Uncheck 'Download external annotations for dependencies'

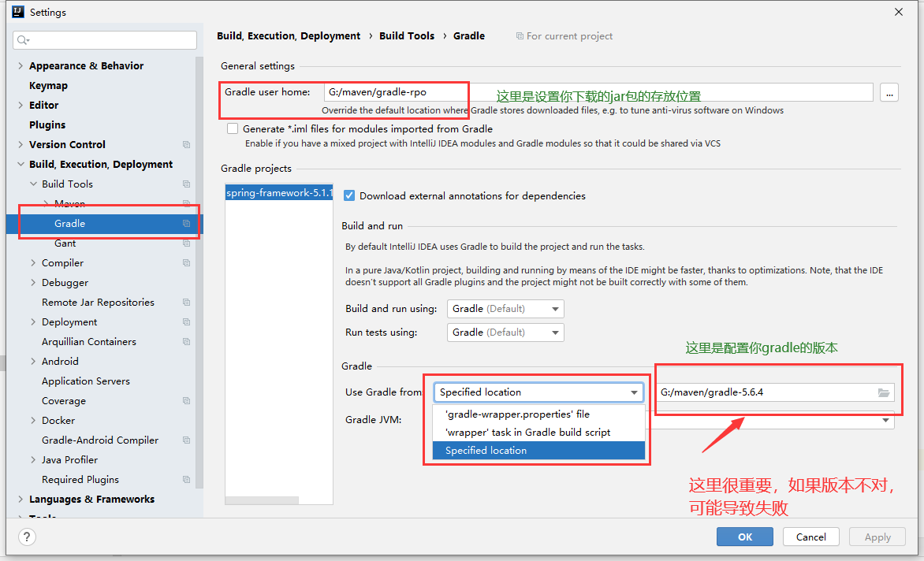pos(349,196)
